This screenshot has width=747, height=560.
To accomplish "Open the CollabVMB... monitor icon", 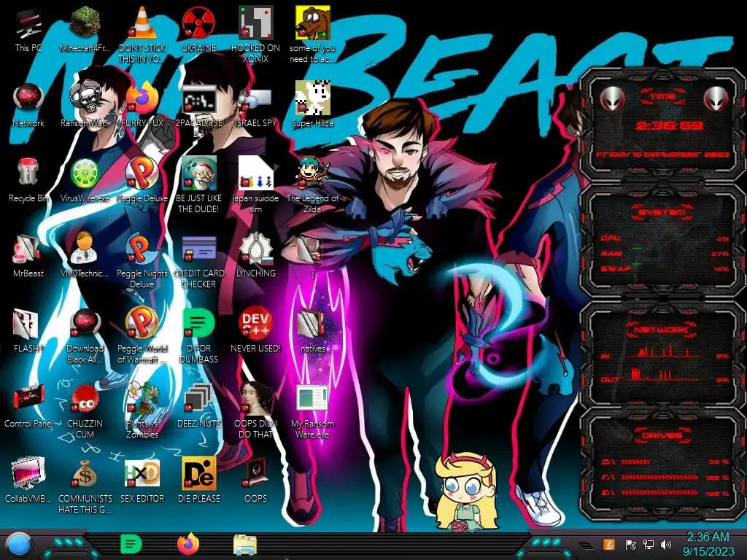I will tap(28, 473).
